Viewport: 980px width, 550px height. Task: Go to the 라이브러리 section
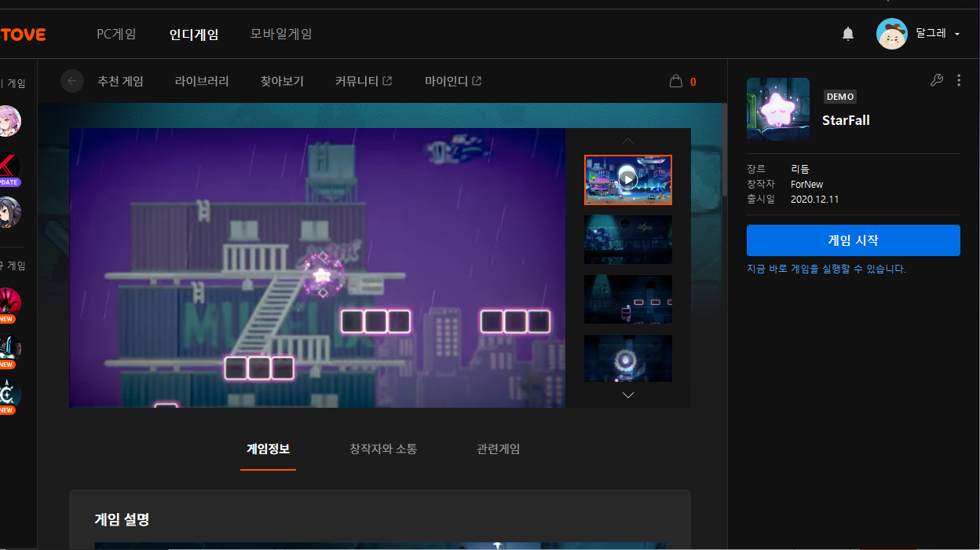(x=202, y=81)
